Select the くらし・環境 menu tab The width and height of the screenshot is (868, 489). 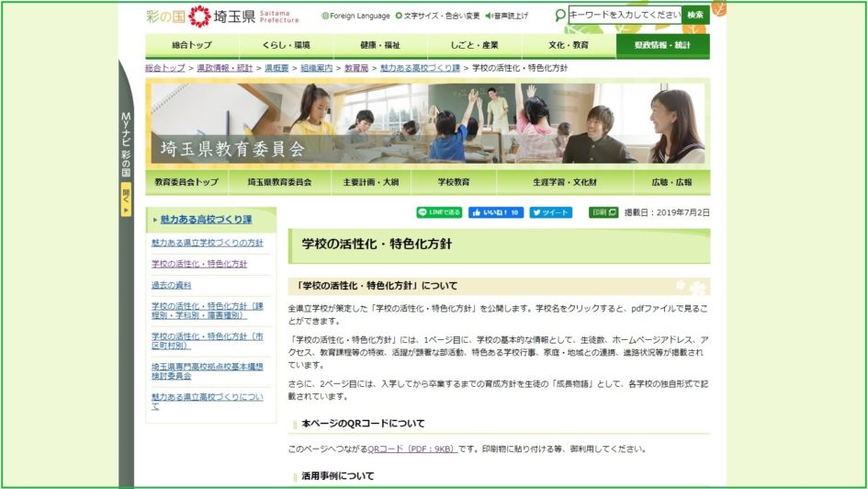pos(287,45)
